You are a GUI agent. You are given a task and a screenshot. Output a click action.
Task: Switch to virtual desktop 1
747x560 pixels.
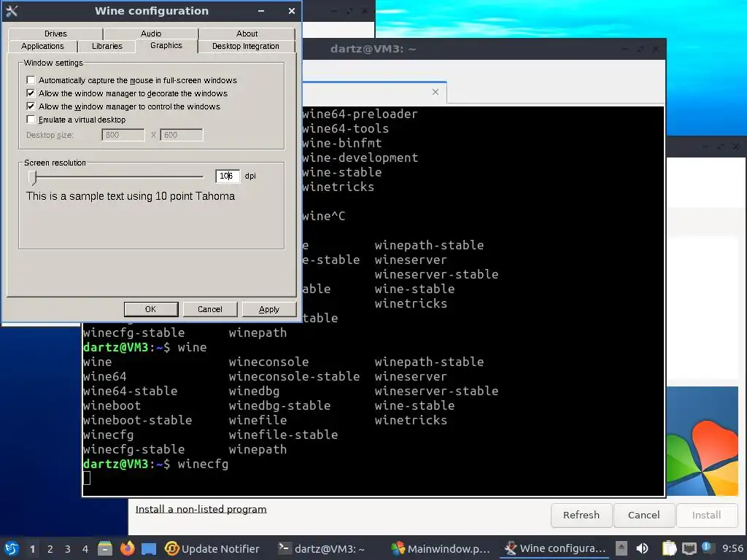[32, 549]
